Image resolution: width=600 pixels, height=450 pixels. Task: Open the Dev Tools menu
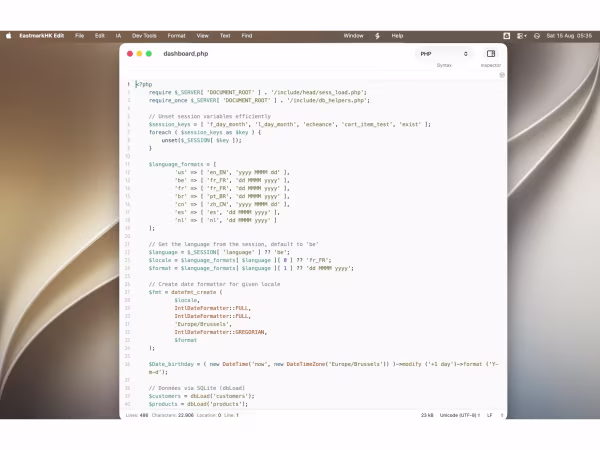click(x=144, y=36)
